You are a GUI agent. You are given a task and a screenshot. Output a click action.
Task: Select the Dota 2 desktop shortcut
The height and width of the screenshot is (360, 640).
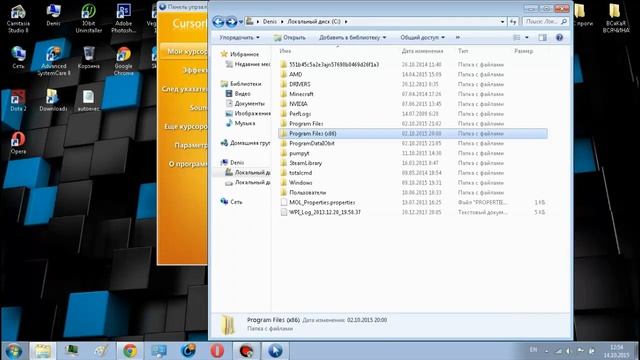[x=18, y=100]
